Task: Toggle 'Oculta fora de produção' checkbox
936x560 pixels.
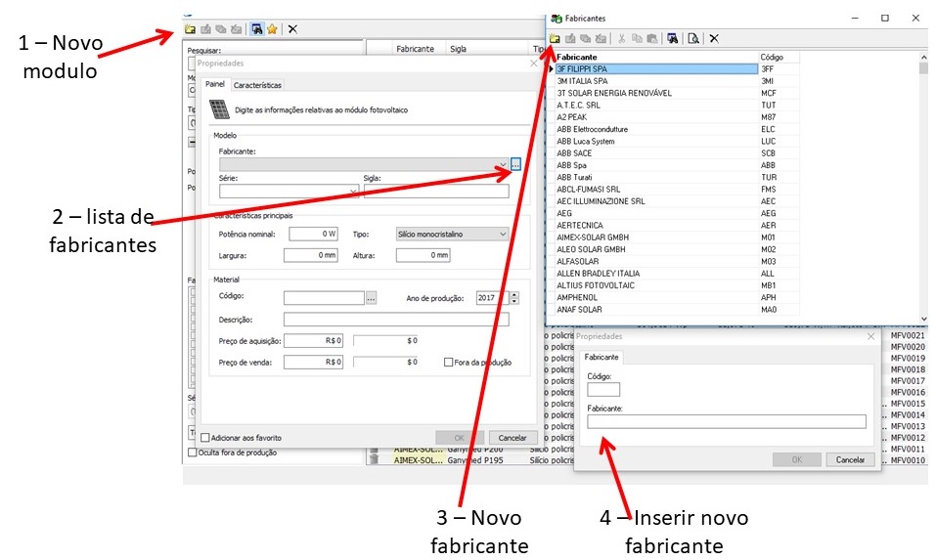Action: point(192,452)
